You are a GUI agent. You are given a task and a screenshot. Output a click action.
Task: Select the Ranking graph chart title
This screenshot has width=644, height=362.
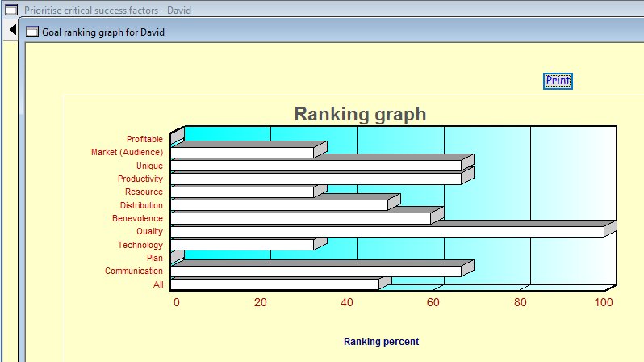coord(360,114)
